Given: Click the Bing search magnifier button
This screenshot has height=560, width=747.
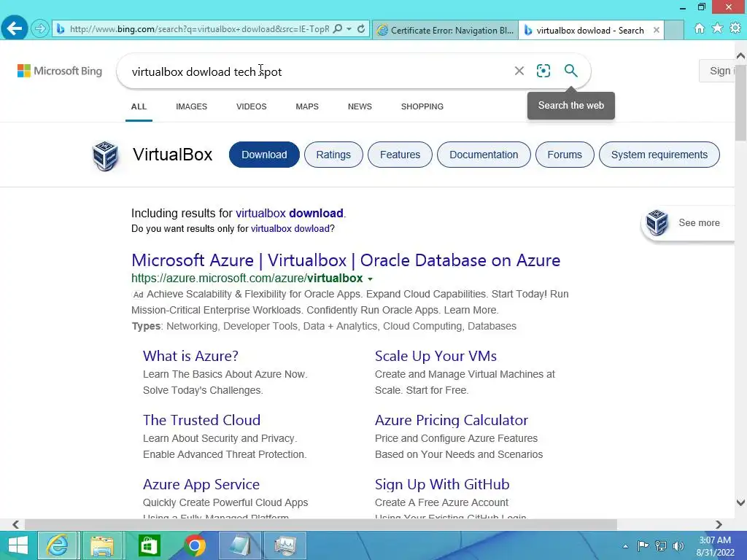Looking at the screenshot, I should [570, 71].
